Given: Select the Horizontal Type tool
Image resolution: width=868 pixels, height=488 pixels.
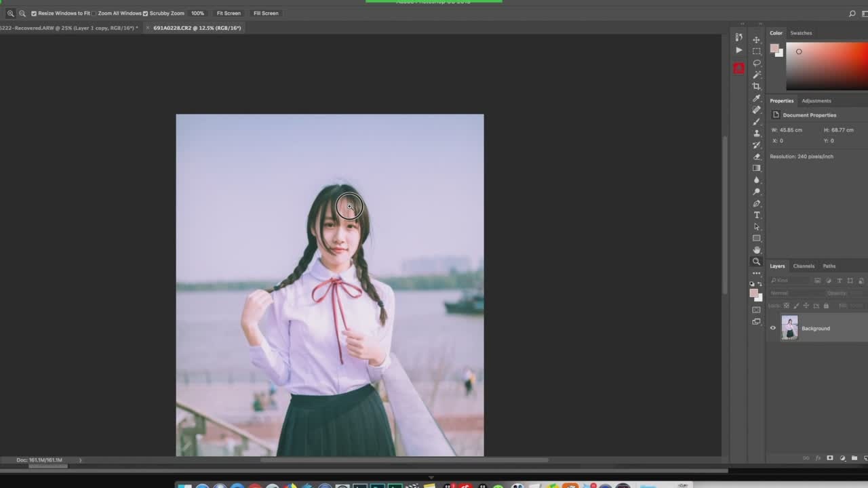Looking at the screenshot, I should pos(757,215).
